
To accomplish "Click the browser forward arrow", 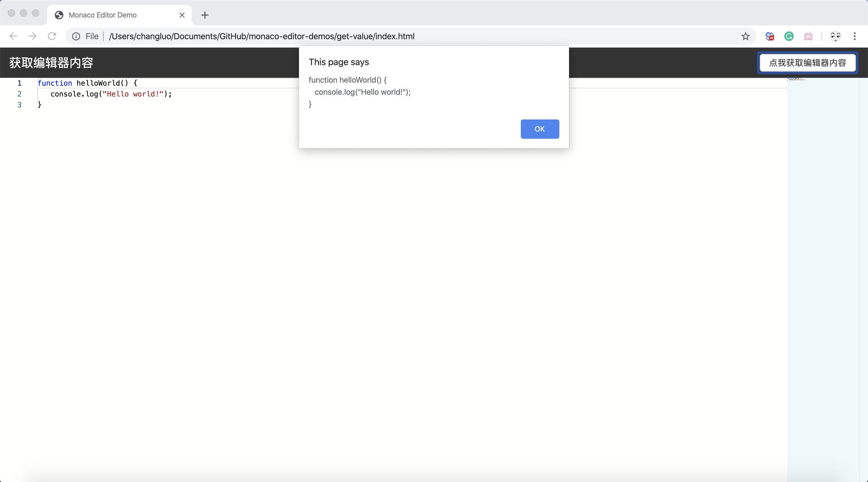I will tap(32, 36).
